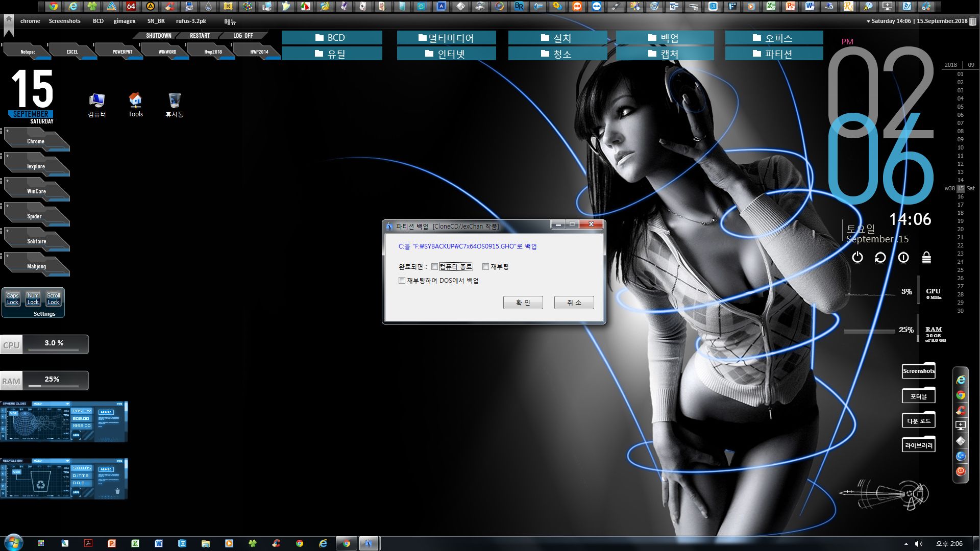
Task: Open the 멀티미디어 folder button
Action: 446,38
